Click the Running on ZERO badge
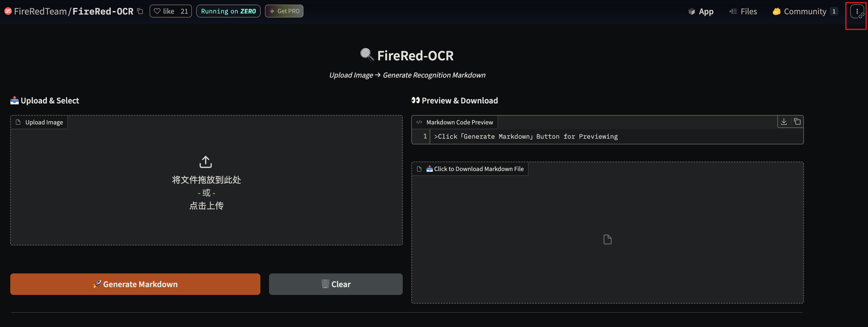This screenshot has width=868, height=327. click(x=228, y=11)
